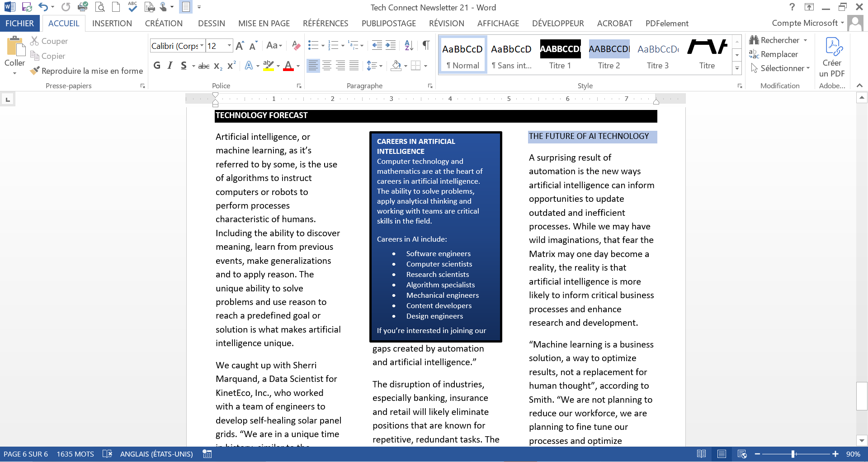Apply the Normal style
This screenshot has width=868, height=462.
tap(462, 55)
